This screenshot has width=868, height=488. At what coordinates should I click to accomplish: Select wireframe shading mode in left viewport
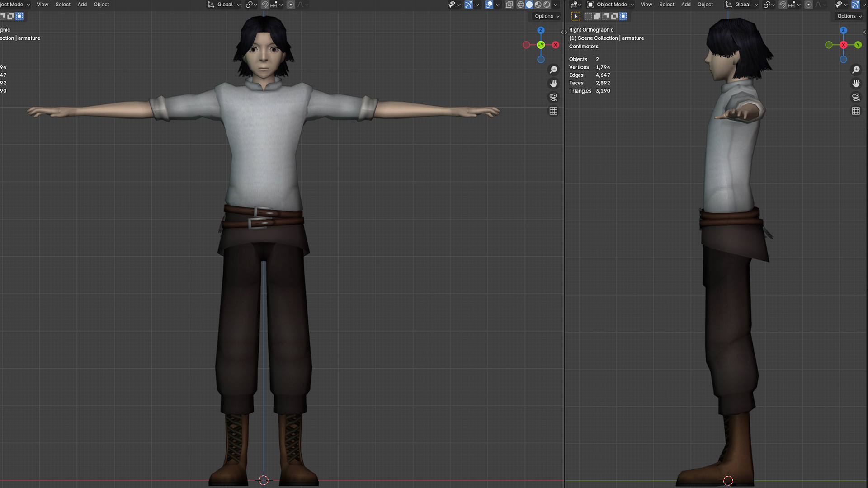[x=520, y=5]
